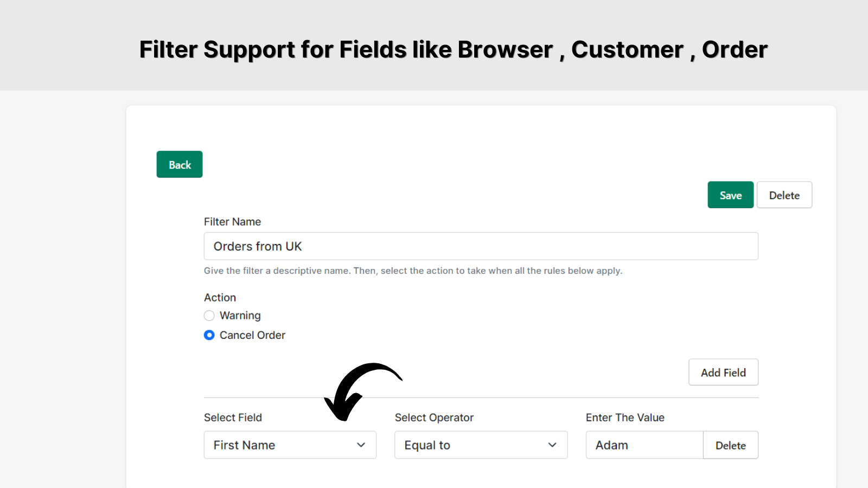Delete the Adam value rule row
868x488 pixels.
(x=731, y=445)
